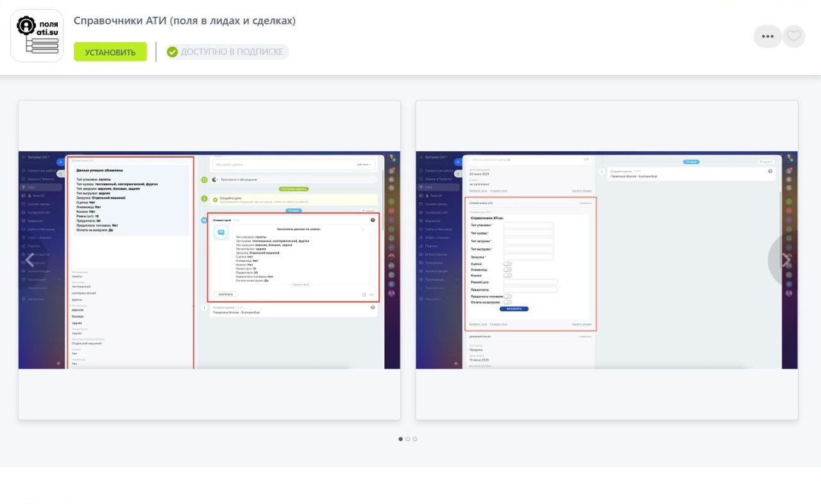Click the title Справочники АТИ (поля в лидах и сделках)
The width and height of the screenshot is (821, 504).
[x=185, y=21]
